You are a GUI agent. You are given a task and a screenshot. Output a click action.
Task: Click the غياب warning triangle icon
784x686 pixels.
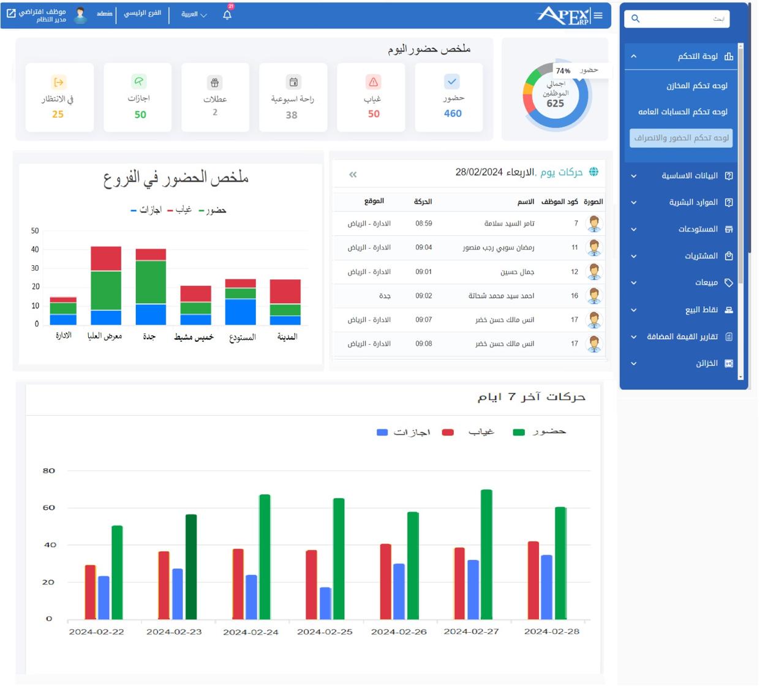point(374,82)
